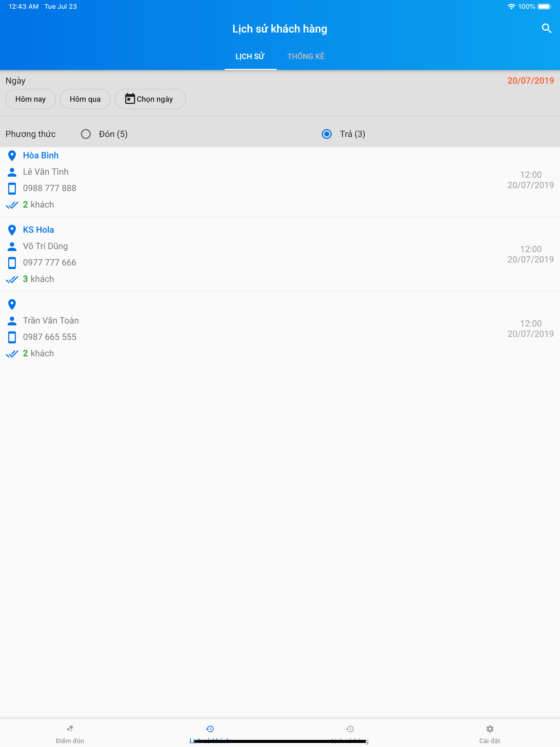The image size is (560, 747).
Task: Click customer name Trần Văn Toàn
Action: tap(51, 320)
